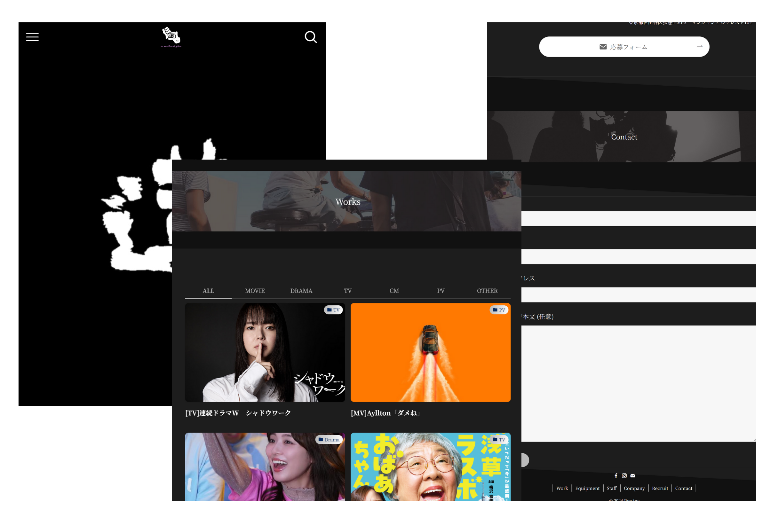
Task: Click the arrow on 応募フォーム button
Action: [699, 46]
